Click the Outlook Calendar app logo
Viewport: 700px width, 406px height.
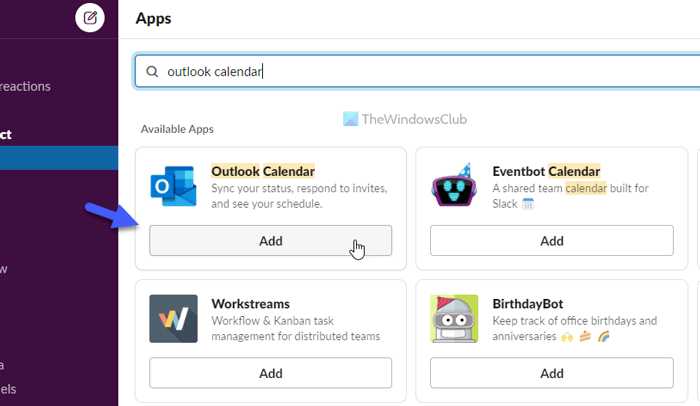coord(171,186)
